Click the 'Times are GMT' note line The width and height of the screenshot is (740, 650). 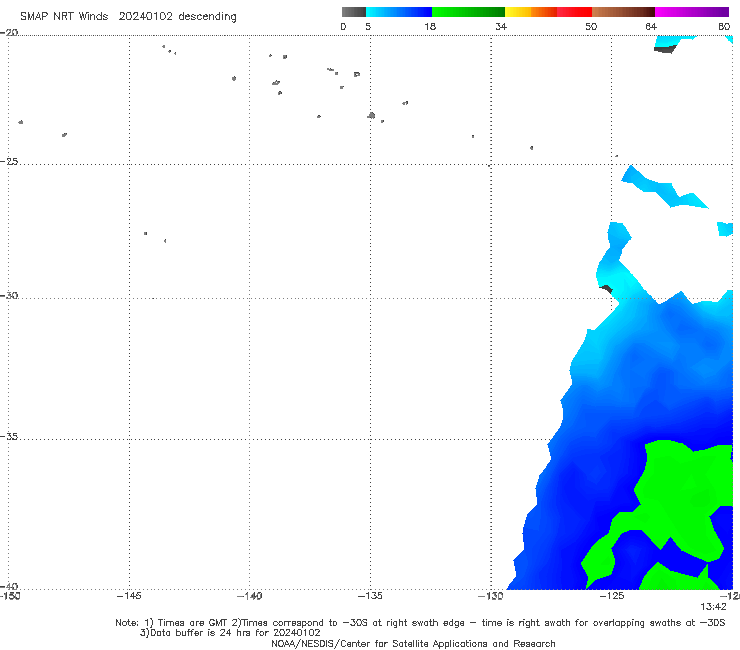coord(420,623)
